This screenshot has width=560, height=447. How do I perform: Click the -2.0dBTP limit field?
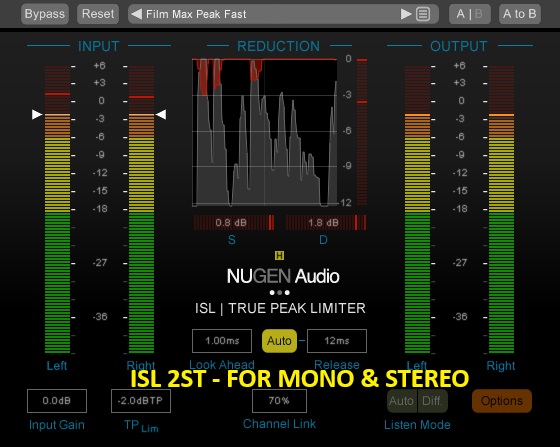pos(141,401)
